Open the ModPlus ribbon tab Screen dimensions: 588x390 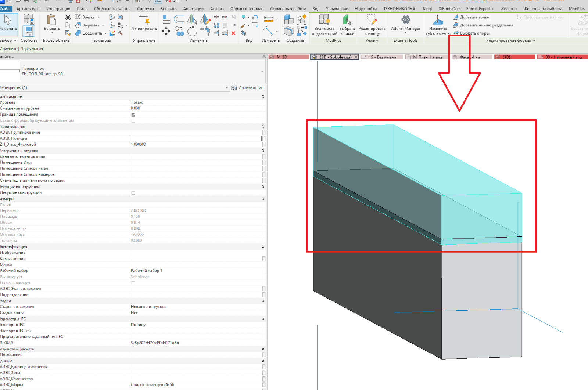(x=576, y=9)
